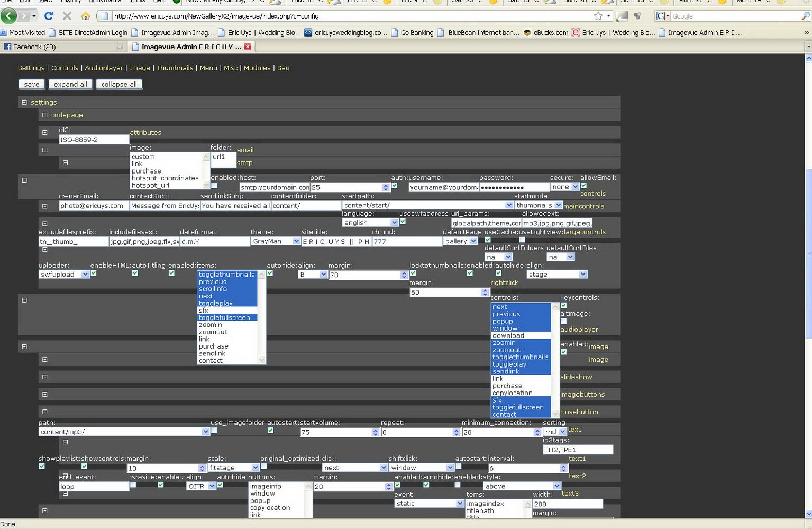The image size is (812, 529).
Task: Click the collapse all button
Action: point(119,84)
